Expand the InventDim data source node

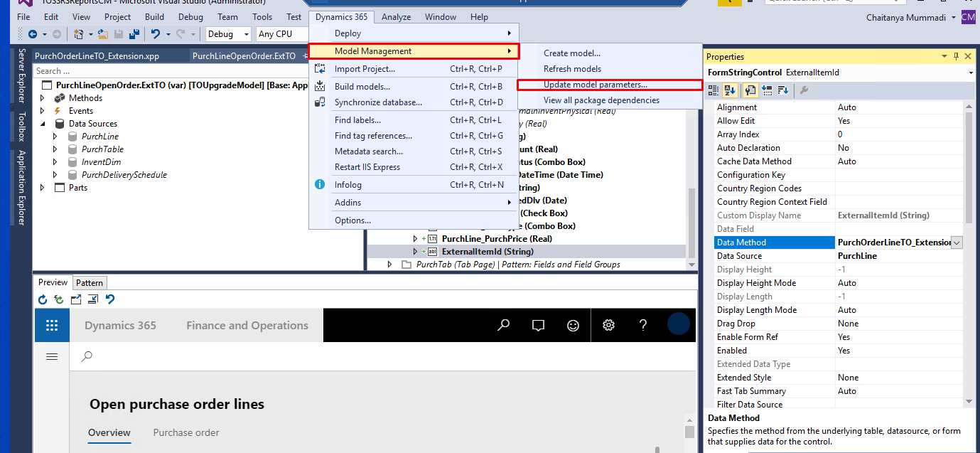55,162
